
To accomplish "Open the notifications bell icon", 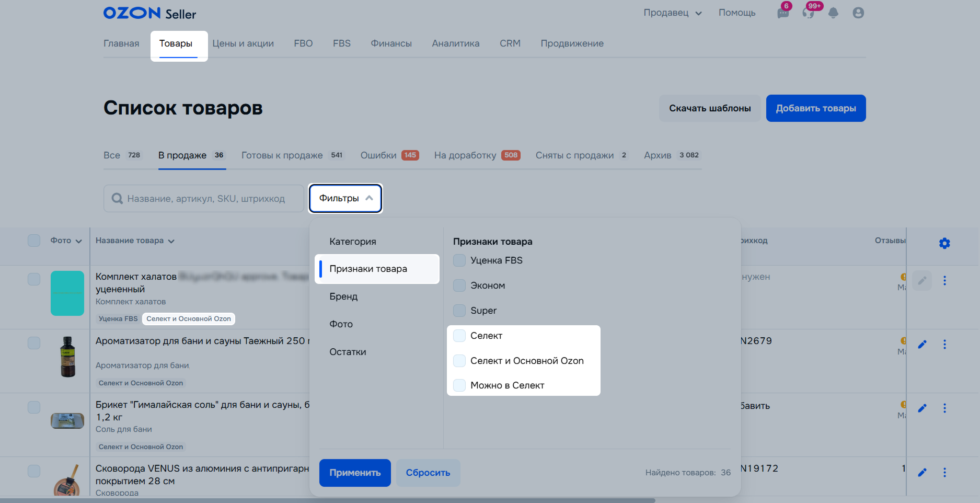I will tap(833, 13).
